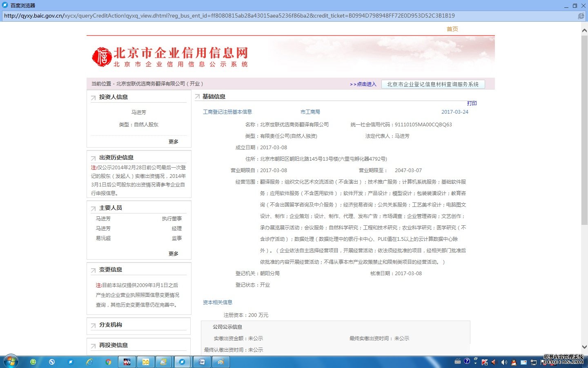Open the help question mark tray icon
588x368 pixels.
click(467, 361)
